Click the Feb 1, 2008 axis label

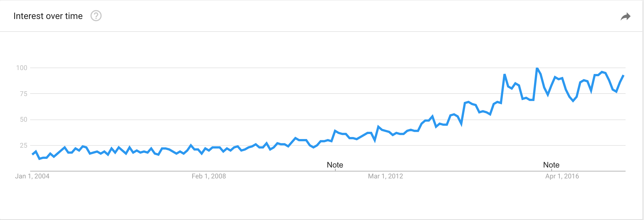coord(209,176)
